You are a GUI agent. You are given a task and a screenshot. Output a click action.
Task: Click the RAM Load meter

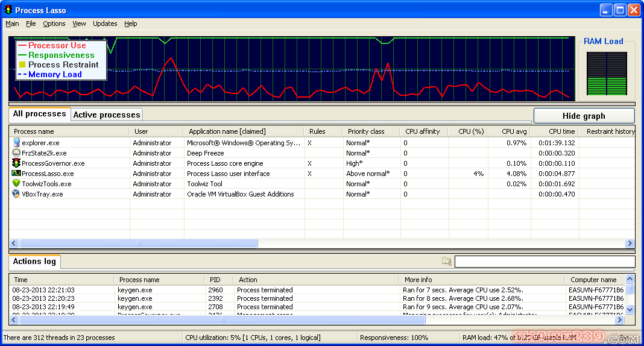[x=607, y=74]
